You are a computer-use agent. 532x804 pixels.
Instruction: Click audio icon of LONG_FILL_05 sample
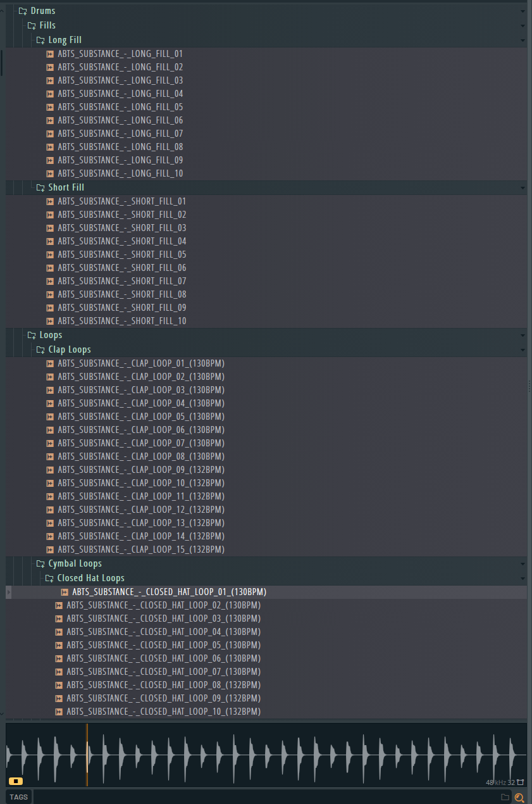[50, 107]
